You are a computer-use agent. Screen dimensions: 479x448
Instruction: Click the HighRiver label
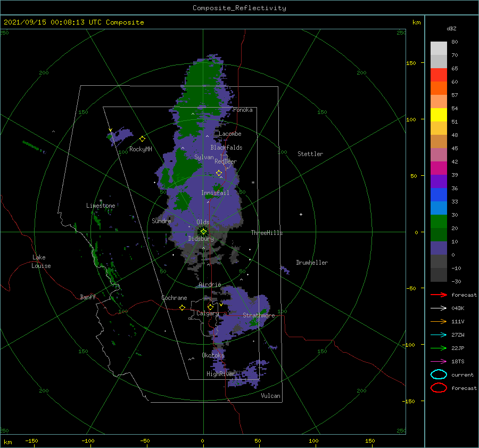[x=220, y=374]
